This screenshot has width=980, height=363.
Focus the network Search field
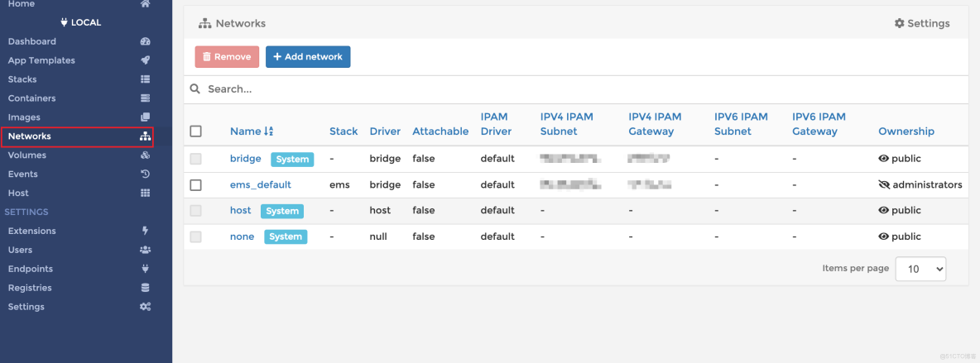[497, 88]
